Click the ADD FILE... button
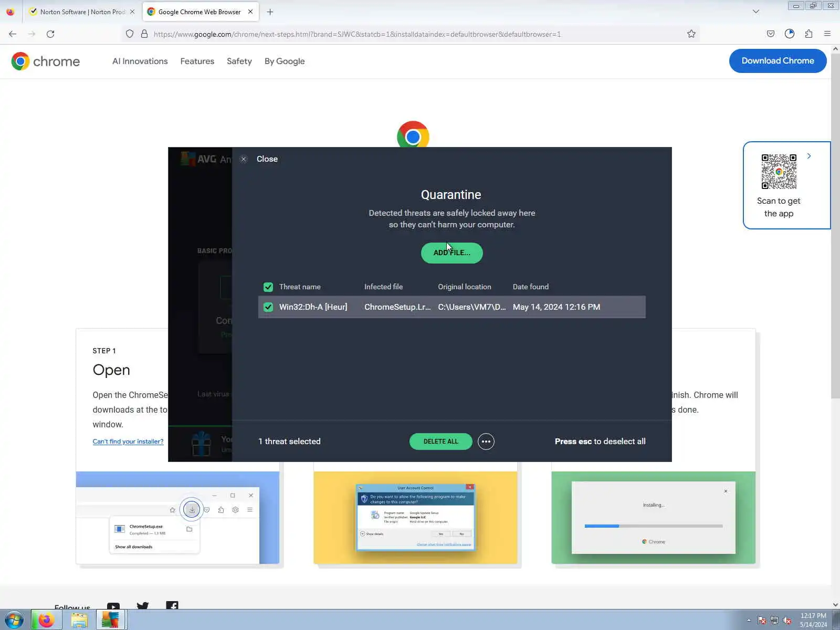Screen dimensions: 840x630 click(451, 253)
